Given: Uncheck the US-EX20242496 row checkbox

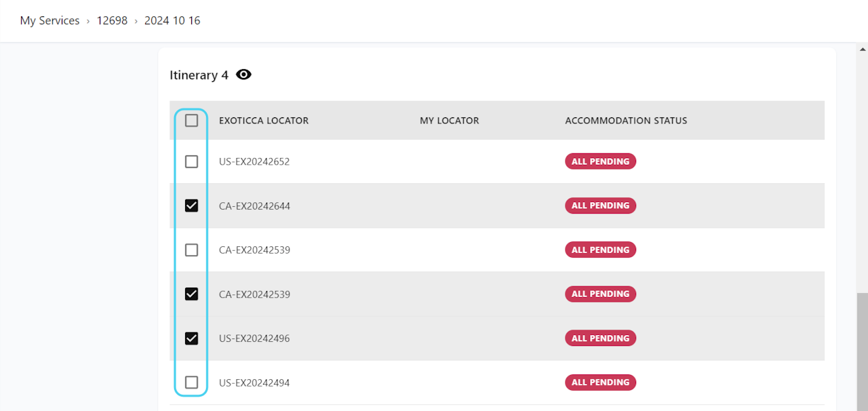Looking at the screenshot, I should point(192,338).
